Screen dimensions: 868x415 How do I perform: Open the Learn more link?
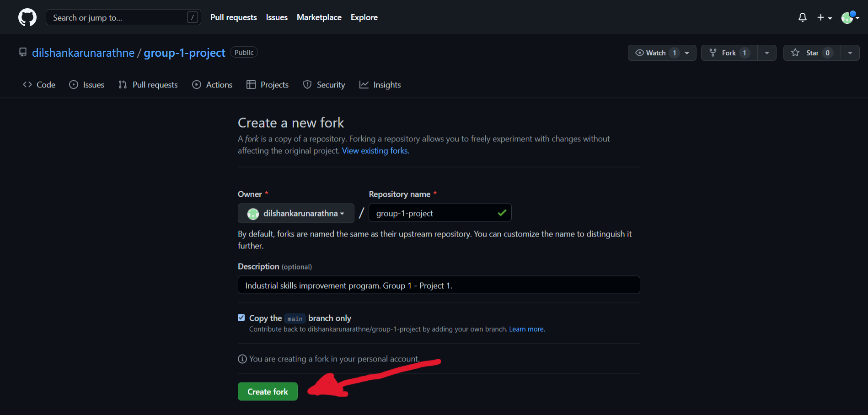pos(527,329)
